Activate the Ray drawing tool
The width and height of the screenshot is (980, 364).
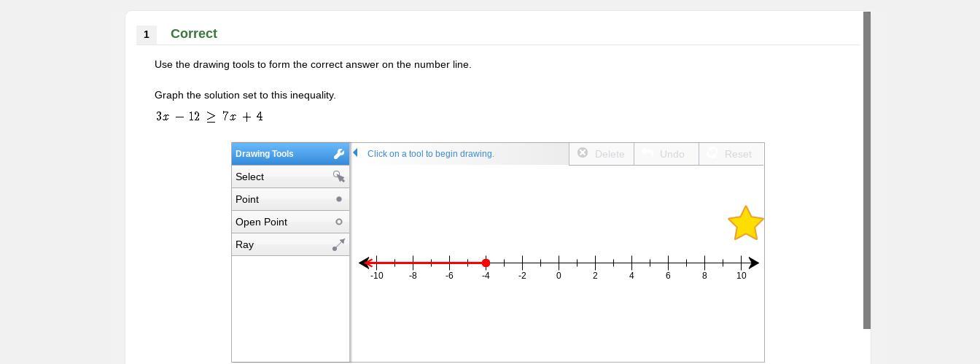[290, 244]
